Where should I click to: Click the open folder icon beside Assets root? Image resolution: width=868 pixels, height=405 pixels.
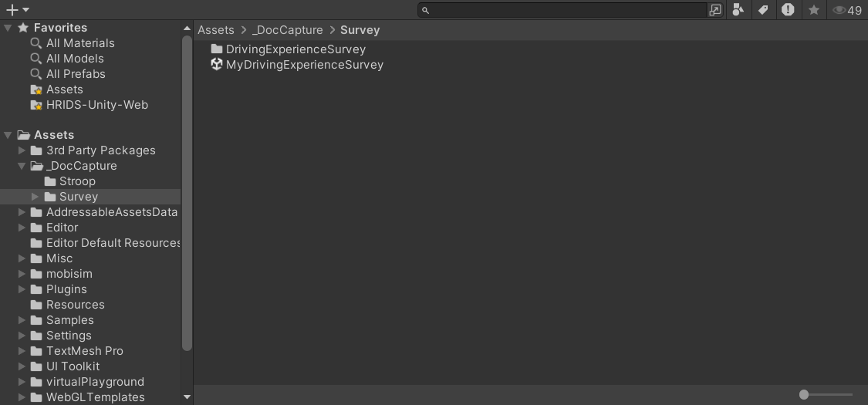pos(23,135)
